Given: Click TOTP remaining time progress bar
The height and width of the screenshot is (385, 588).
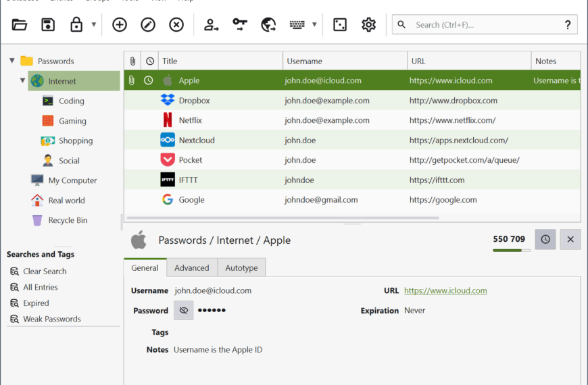Looking at the screenshot, I should point(512,250).
